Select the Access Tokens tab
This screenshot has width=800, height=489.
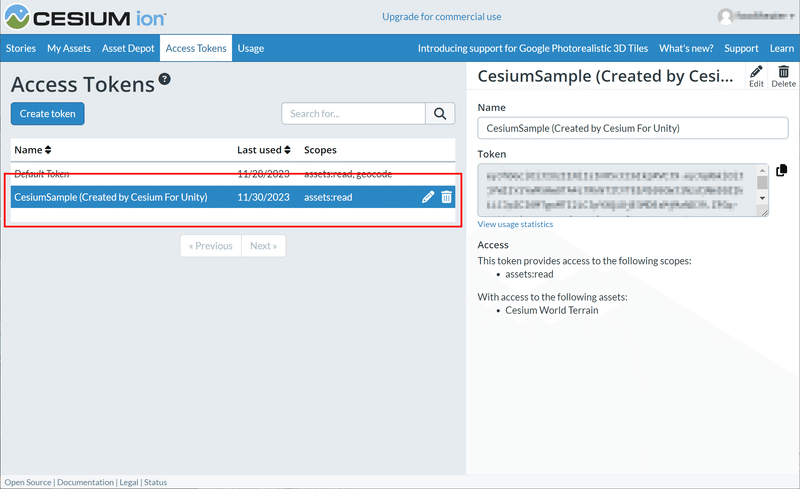196,48
